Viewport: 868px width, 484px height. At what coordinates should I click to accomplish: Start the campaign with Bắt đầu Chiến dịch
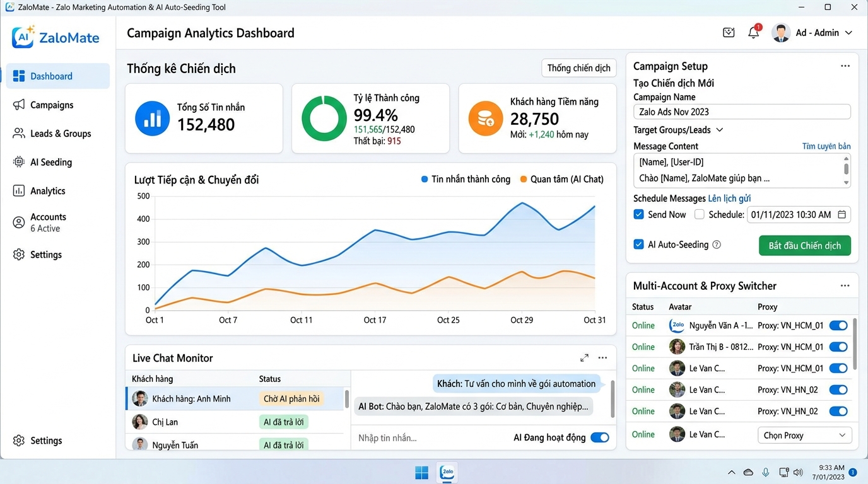(x=804, y=245)
